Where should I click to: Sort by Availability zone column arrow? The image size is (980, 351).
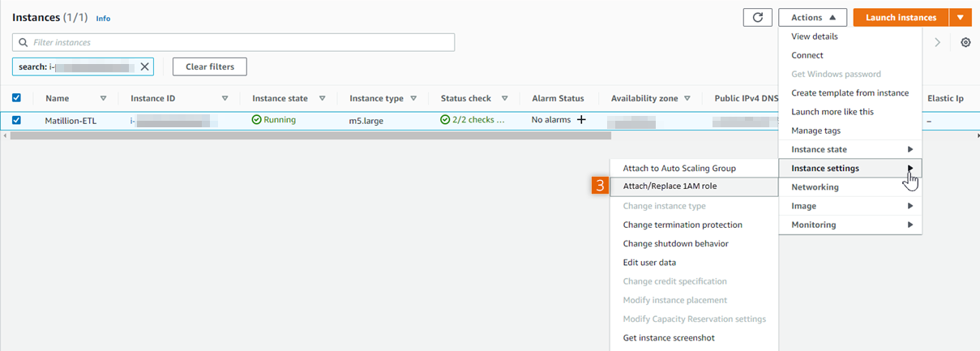coord(688,98)
